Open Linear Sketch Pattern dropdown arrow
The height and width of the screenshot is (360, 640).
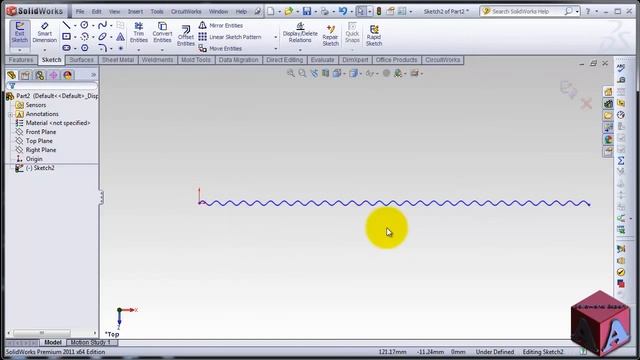click(276, 37)
